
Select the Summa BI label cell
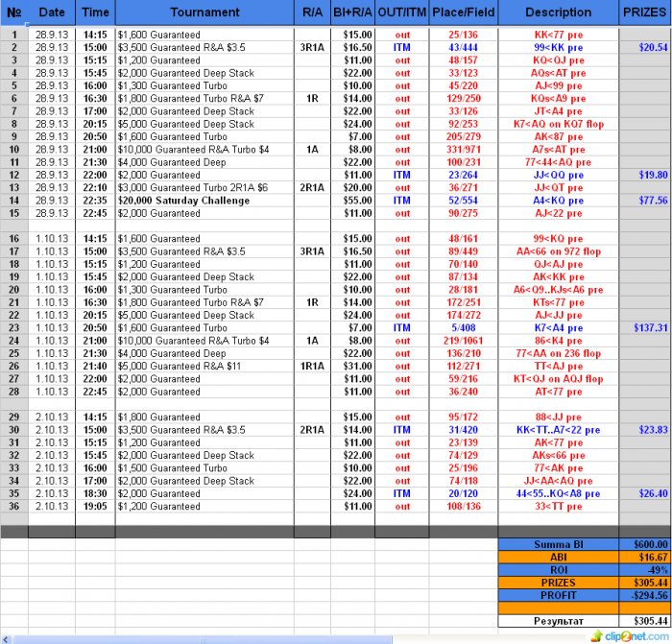(559, 544)
